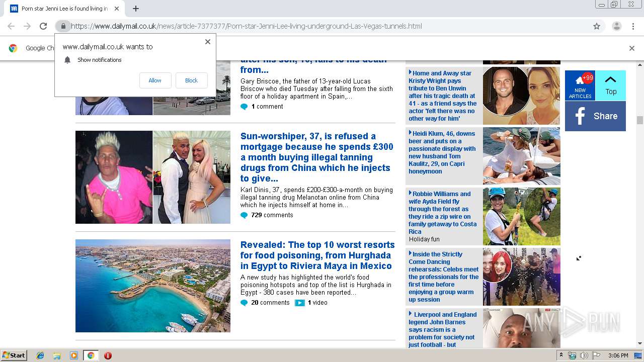
Task: Launch Internet Explorer from taskbar
Action: click(x=40, y=355)
